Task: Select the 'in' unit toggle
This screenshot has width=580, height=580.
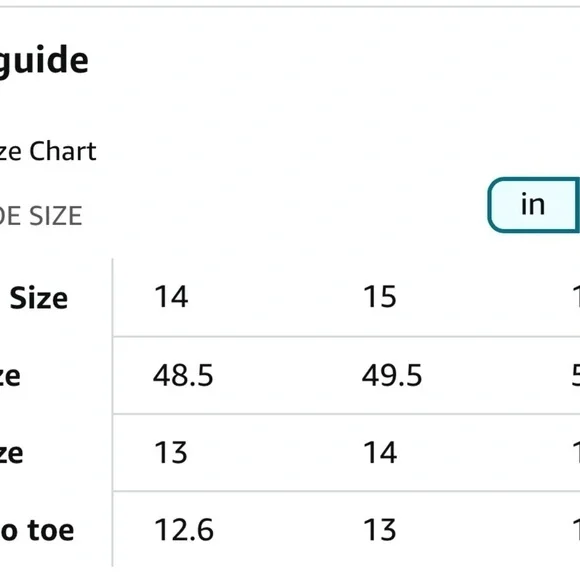Action: [x=534, y=205]
